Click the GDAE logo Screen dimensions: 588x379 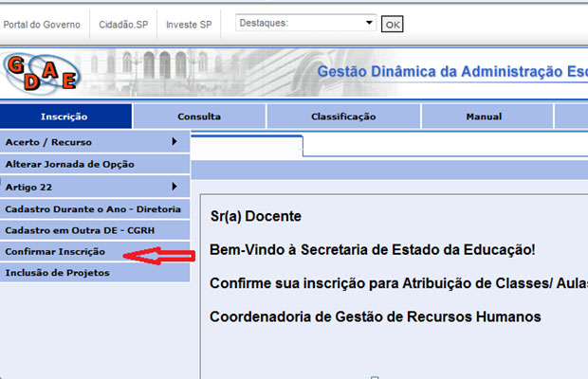pyautogui.click(x=40, y=72)
